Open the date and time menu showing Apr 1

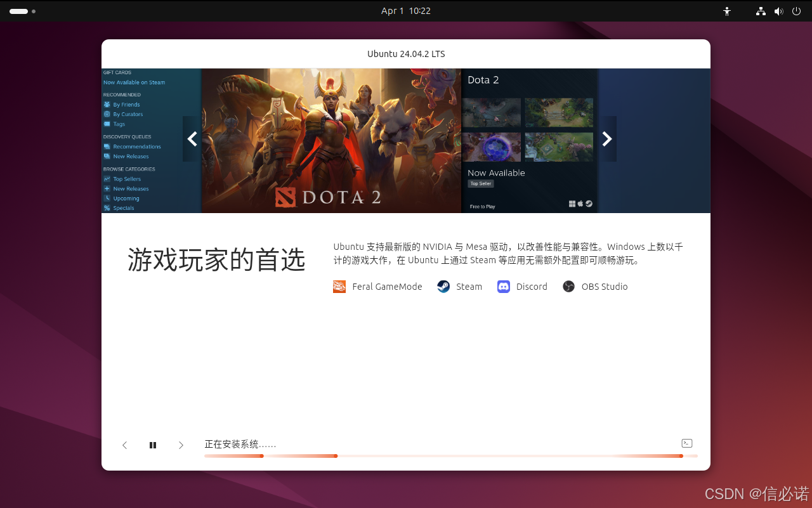[406, 11]
